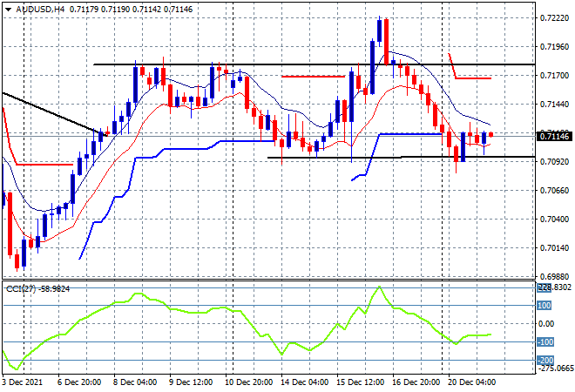Click the triangle arrow beside AUDUSD,H4
The image size is (575, 392).
[x=8, y=10]
